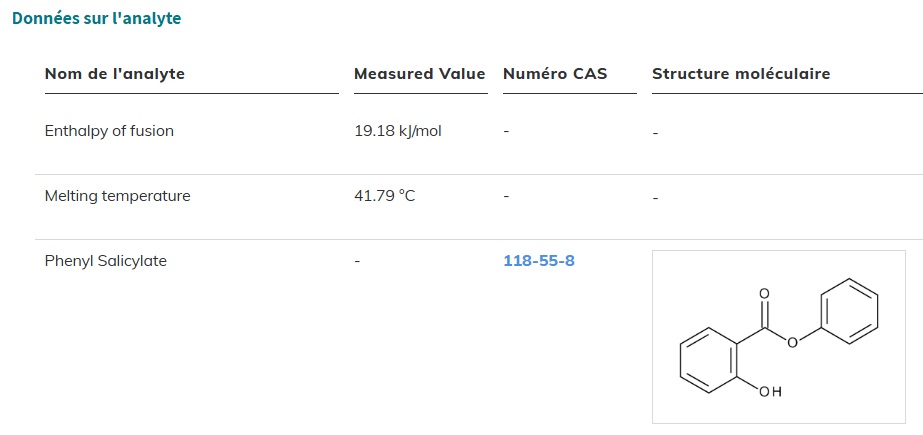Viewport: 923px width, 435px height.
Task: Click the carbonyl oxygen atop the structure
Action: point(764,294)
